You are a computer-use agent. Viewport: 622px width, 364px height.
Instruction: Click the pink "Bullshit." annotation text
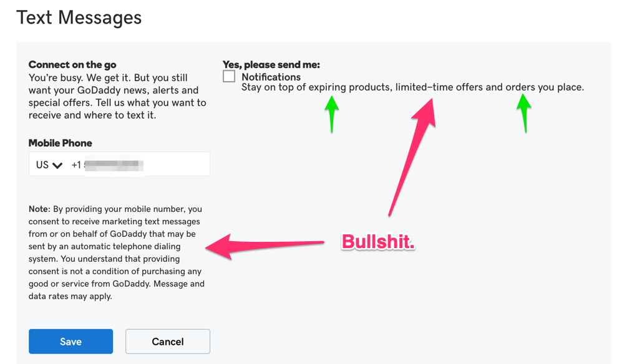(378, 242)
